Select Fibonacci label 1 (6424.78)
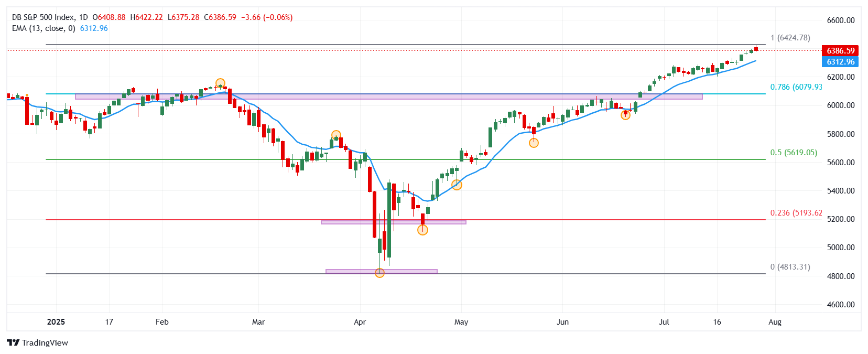 790,38
